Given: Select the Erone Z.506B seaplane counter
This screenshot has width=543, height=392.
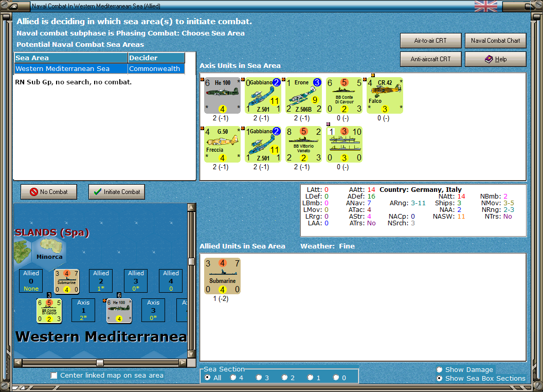Looking at the screenshot, I should pyautogui.click(x=304, y=95).
